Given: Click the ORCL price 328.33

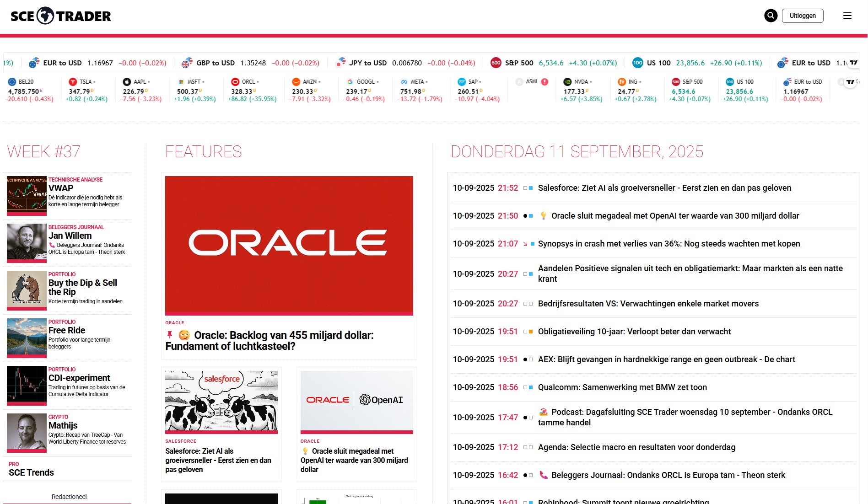Looking at the screenshot, I should 242,91.
